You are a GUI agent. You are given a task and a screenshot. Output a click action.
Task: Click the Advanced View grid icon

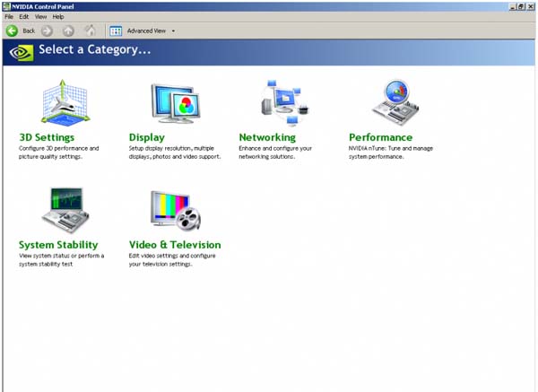pyautogui.click(x=116, y=31)
